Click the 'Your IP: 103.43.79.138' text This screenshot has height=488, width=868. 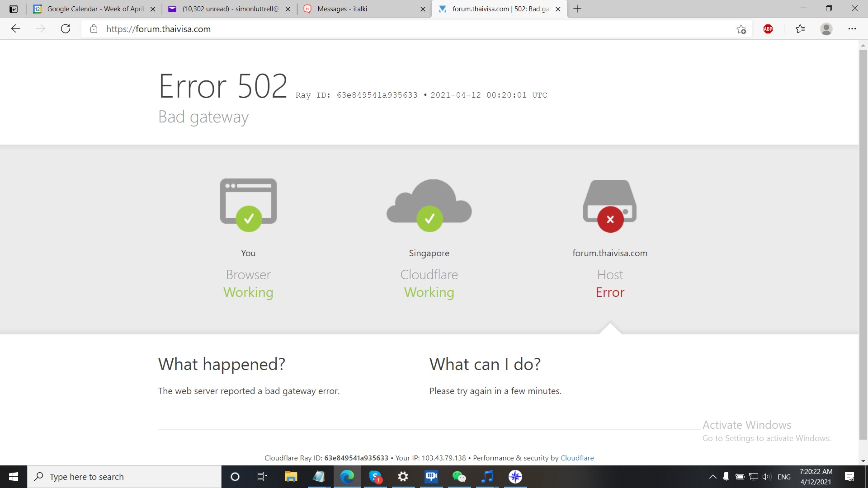coord(430,458)
